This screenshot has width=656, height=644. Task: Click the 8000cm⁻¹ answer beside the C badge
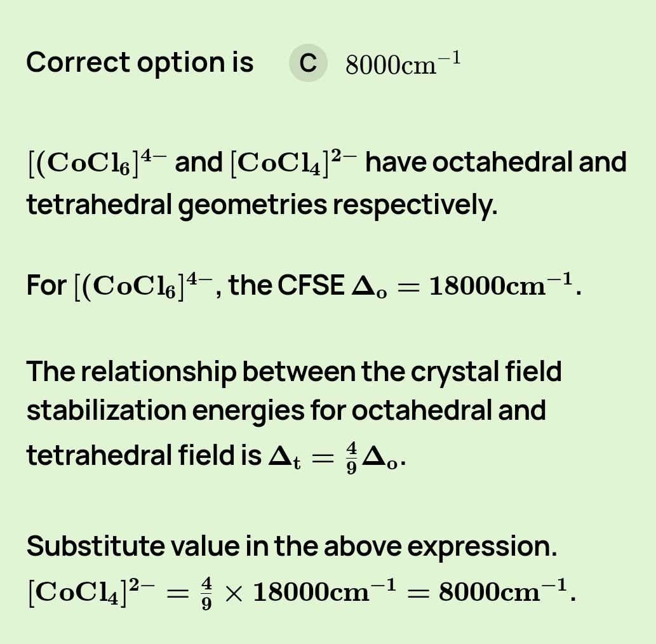pyautogui.click(x=403, y=64)
